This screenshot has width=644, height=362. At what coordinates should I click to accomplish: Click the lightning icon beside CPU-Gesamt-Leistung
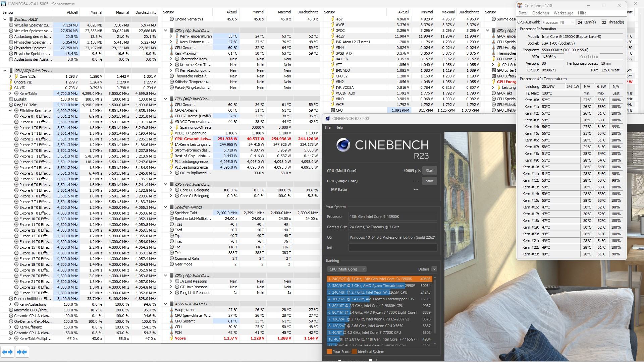pyautogui.click(x=171, y=139)
